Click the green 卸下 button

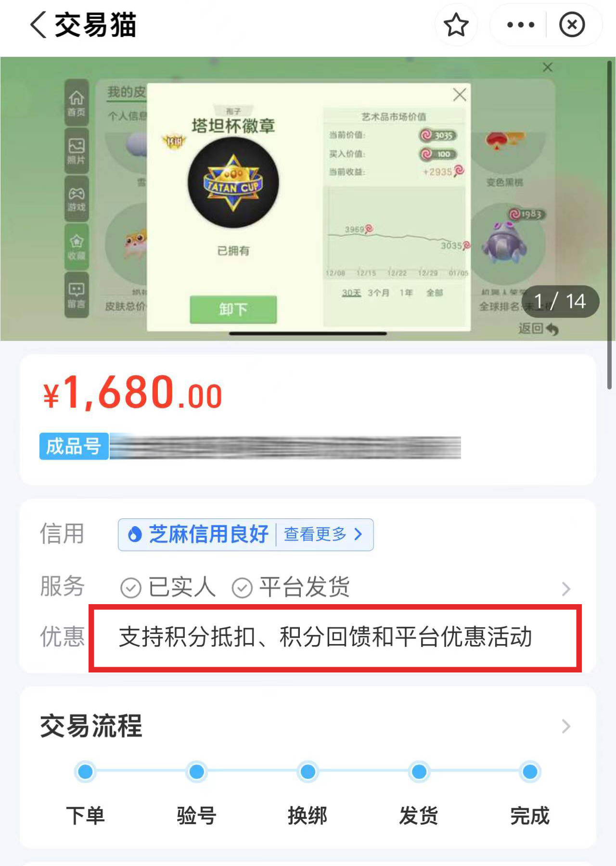click(x=233, y=309)
